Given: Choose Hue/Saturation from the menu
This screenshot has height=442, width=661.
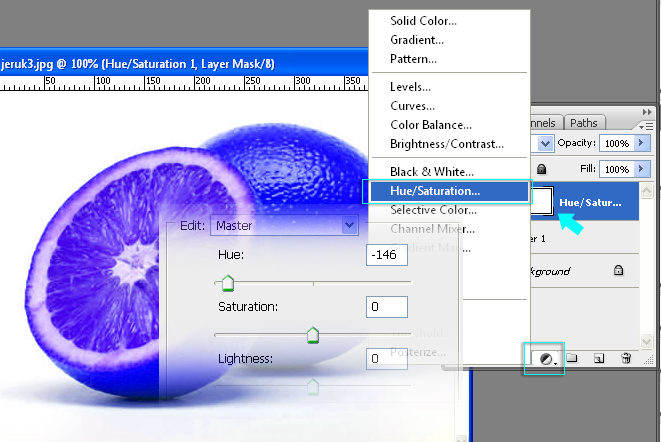Looking at the screenshot, I should tap(449, 191).
